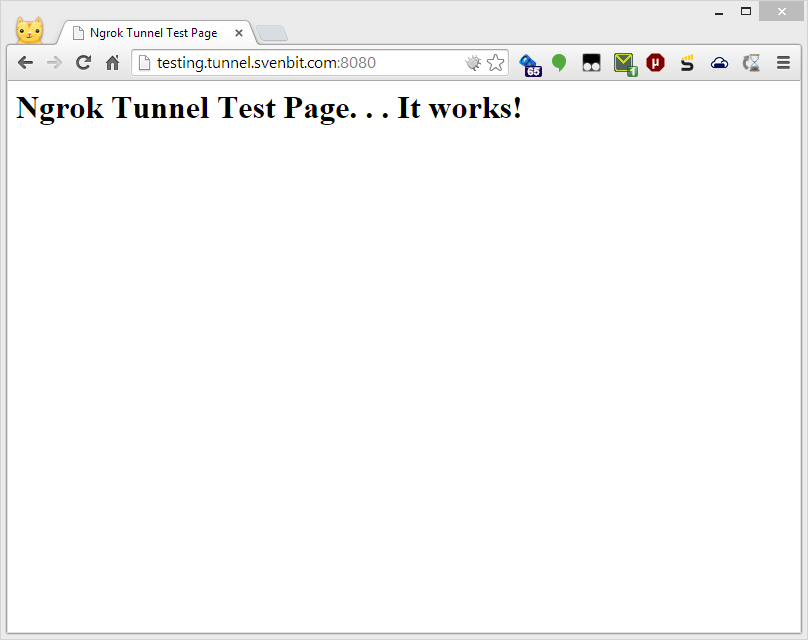Click the 'It works!' heading text
This screenshot has height=640, width=808.
pyautogui.click(x=460, y=108)
